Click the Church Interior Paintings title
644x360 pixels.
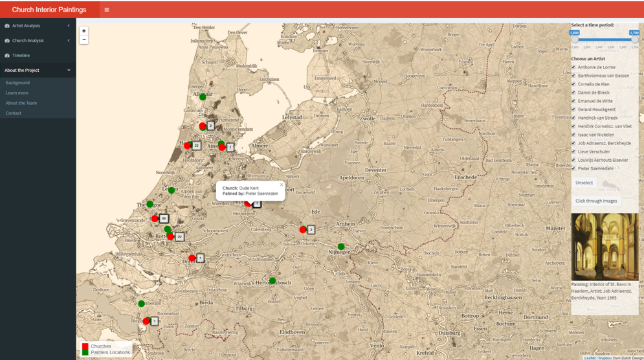pos(49,10)
